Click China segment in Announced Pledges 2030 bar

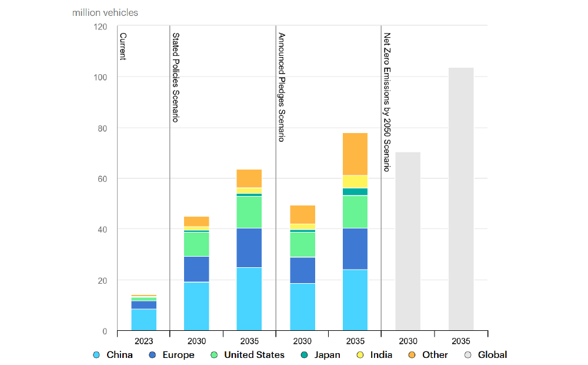[x=302, y=307]
